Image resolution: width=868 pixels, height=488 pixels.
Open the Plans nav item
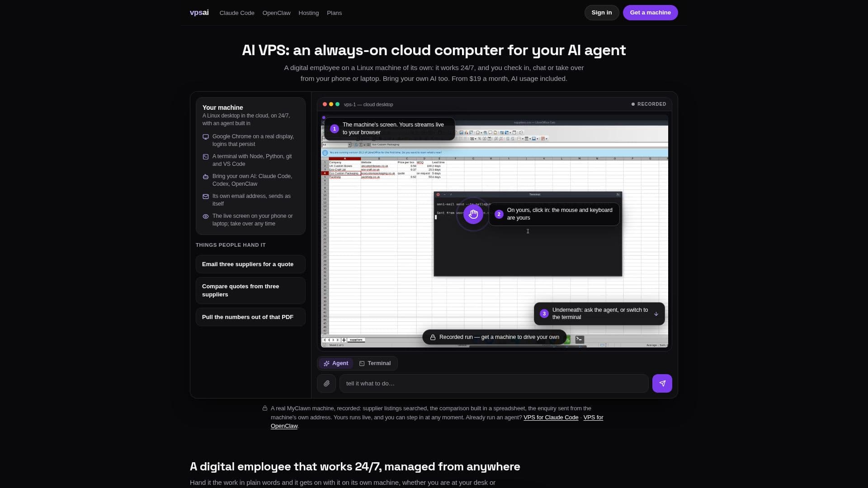(334, 13)
